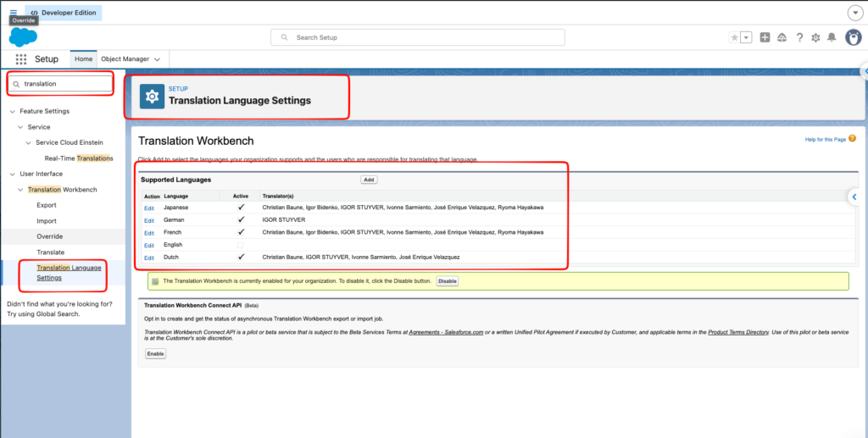Switch to the Home tab
Viewport: 868px width, 438px height.
tap(84, 58)
